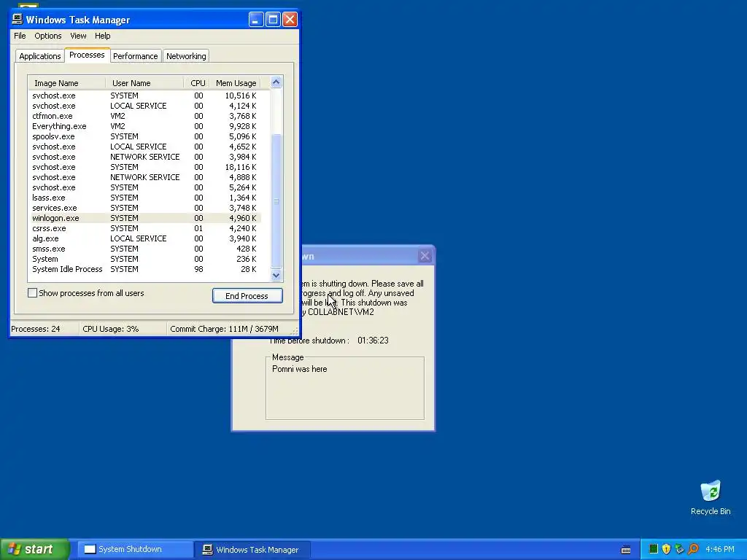Click the System Shutdown dialog close button
747x560 pixels.
pyautogui.click(x=425, y=256)
